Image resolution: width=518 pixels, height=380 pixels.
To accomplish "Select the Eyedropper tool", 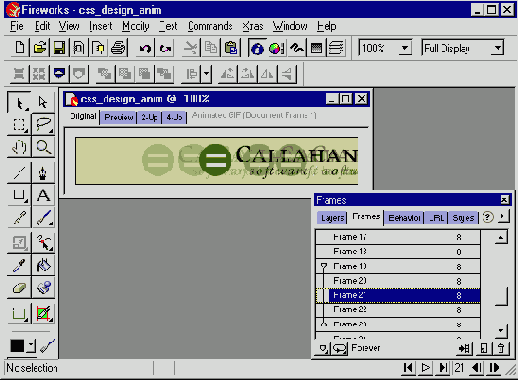I will [19, 266].
